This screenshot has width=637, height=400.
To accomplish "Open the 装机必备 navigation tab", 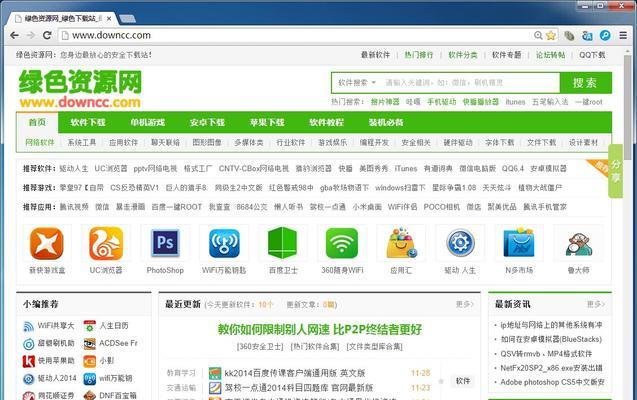I will pos(386,122).
